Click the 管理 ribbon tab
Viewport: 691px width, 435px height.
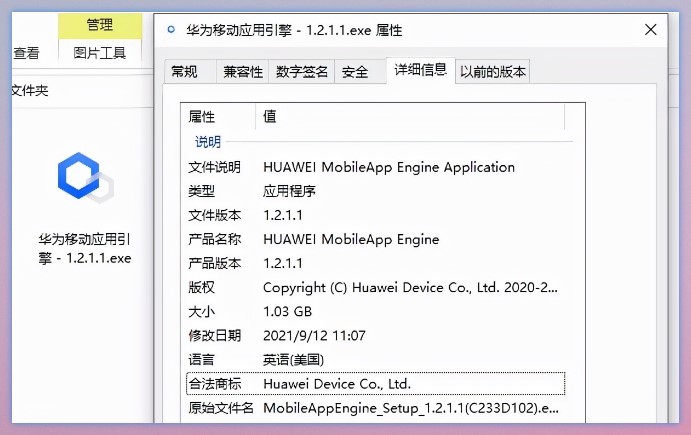pyautogui.click(x=100, y=25)
